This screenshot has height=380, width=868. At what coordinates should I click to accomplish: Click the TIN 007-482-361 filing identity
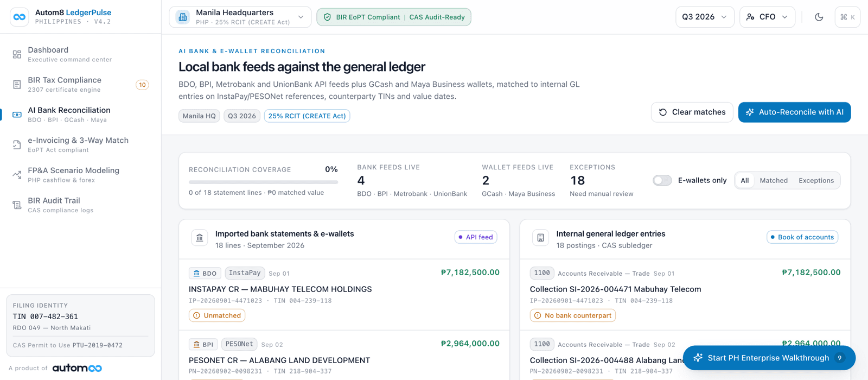pyautogui.click(x=46, y=316)
